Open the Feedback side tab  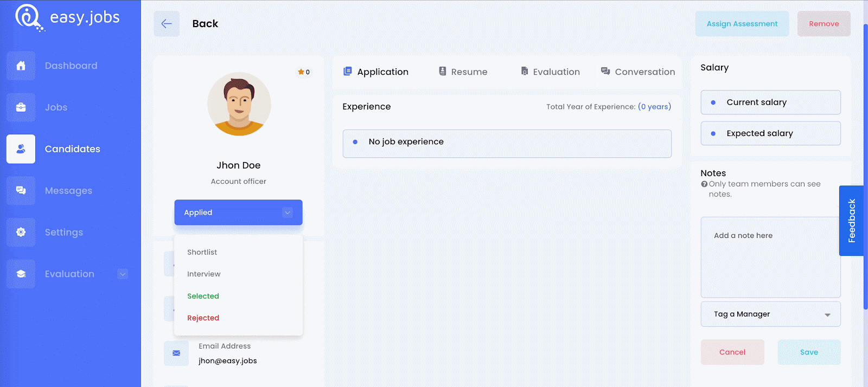click(851, 221)
